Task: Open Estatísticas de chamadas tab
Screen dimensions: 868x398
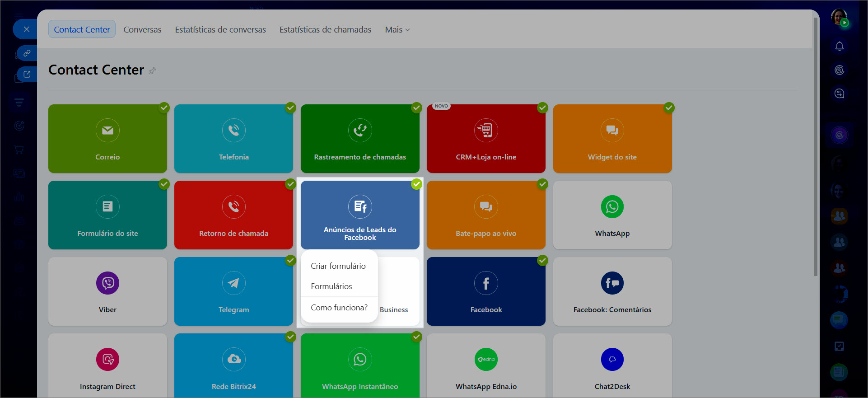Action: coord(325,30)
